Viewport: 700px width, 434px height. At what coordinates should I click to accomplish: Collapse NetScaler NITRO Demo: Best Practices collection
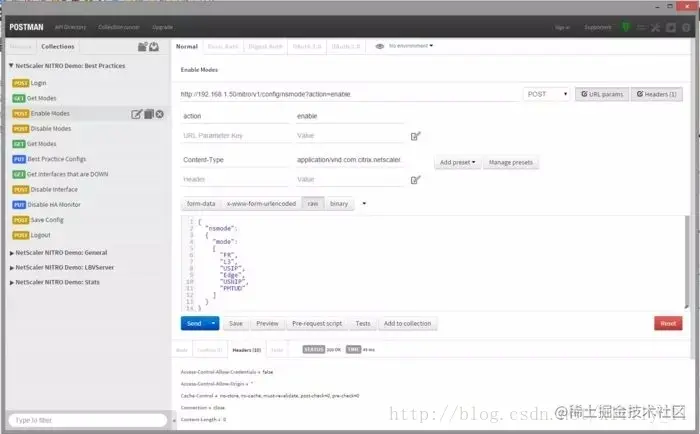coord(11,66)
